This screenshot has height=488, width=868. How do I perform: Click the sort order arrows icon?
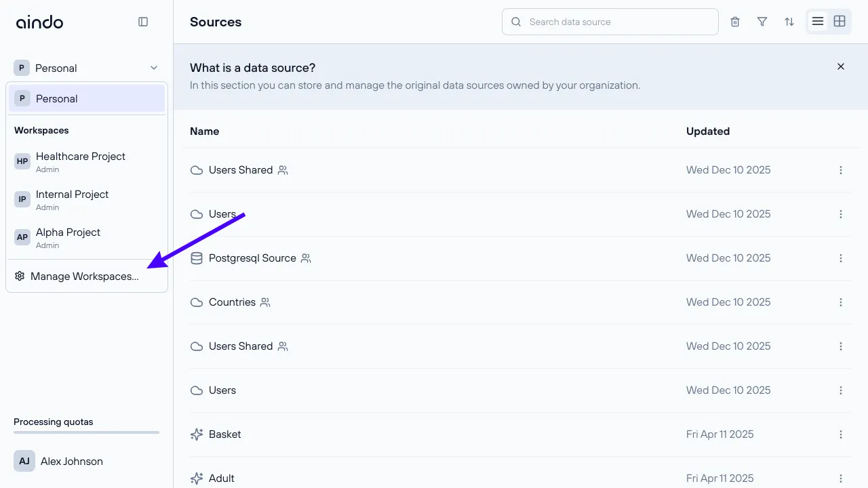pyautogui.click(x=789, y=21)
